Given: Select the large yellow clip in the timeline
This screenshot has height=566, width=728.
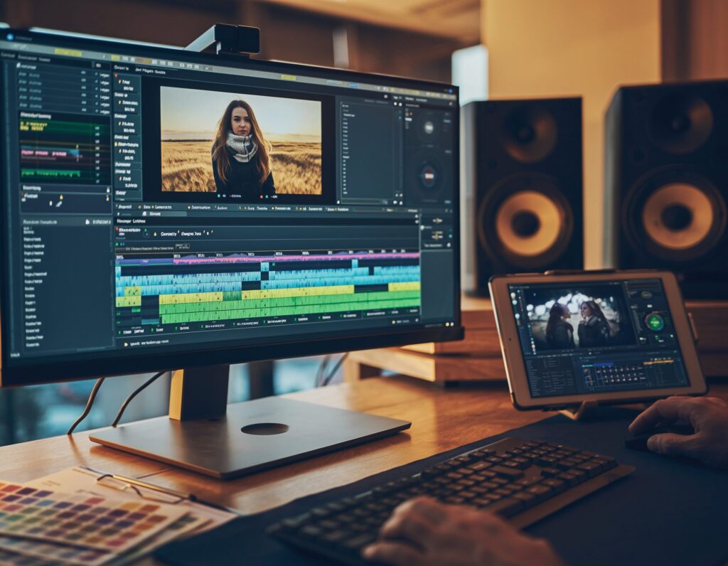Looking at the screenshot, I should 297,291.
